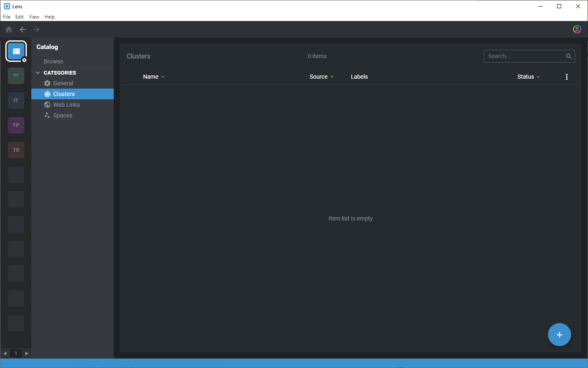Image resolution: width=588 pixels, height=368 pixels.
Task: Select the Web Links category
Action: tap(73, 105)
